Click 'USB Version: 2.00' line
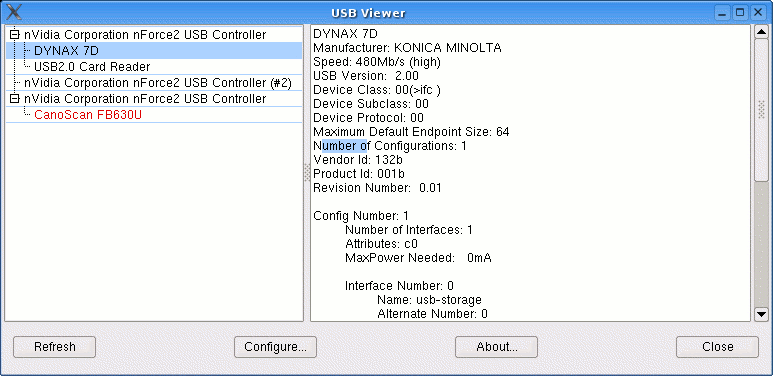This screenshot has height=376, width=773. coord(366,76)
